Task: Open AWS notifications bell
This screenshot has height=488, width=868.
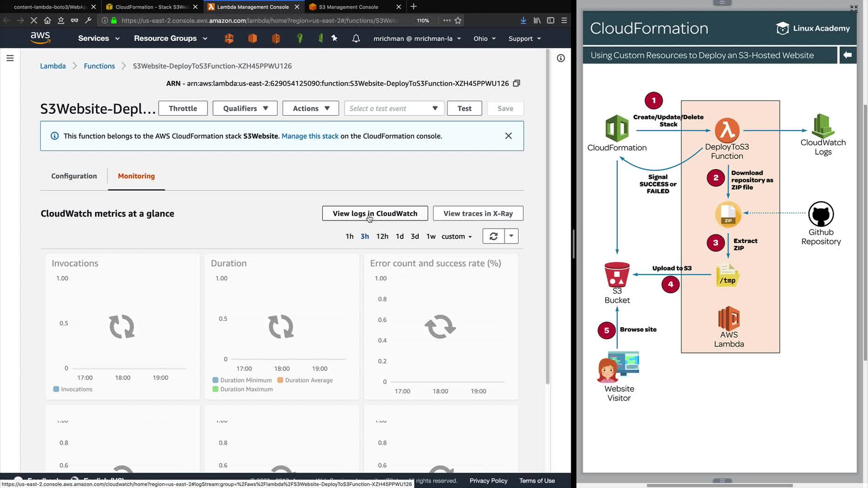Action: click(x=356, y=39)
